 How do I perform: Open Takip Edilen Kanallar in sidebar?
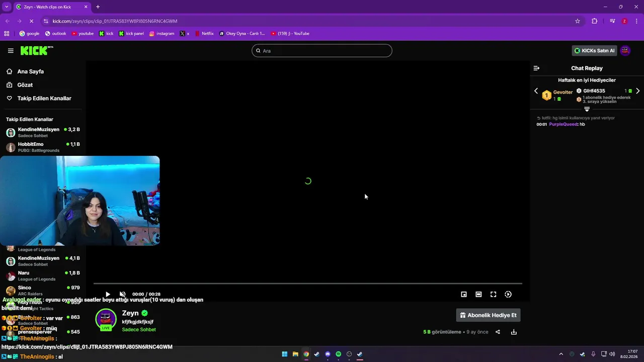(44, 99)
